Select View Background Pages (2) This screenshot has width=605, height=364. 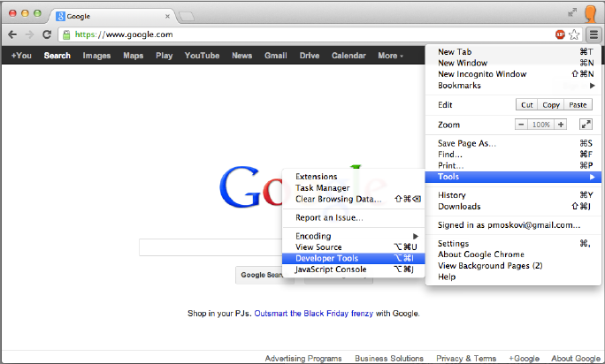point(513,266)
